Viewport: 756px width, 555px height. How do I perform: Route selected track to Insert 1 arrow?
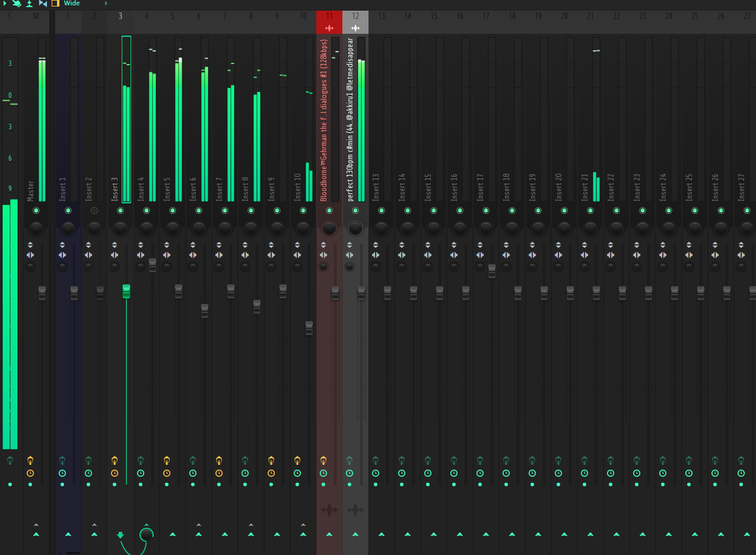pyautogui.click(x=68, y=534)
